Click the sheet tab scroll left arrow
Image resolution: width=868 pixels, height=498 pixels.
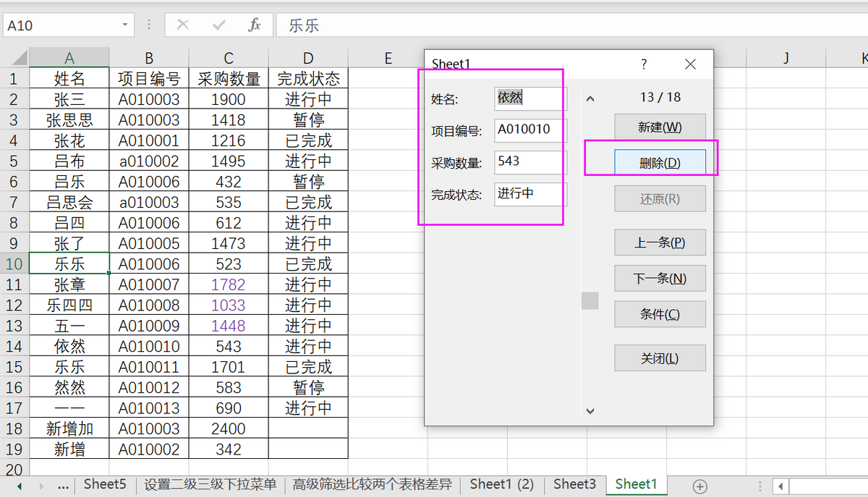click(20, 485)
